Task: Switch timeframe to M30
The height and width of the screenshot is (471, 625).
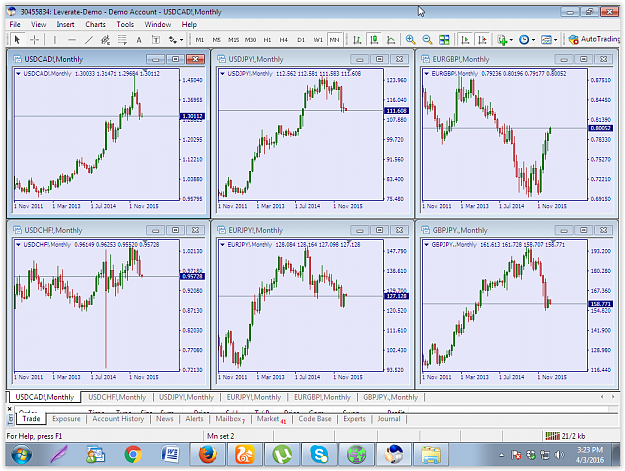Action: 250,40
